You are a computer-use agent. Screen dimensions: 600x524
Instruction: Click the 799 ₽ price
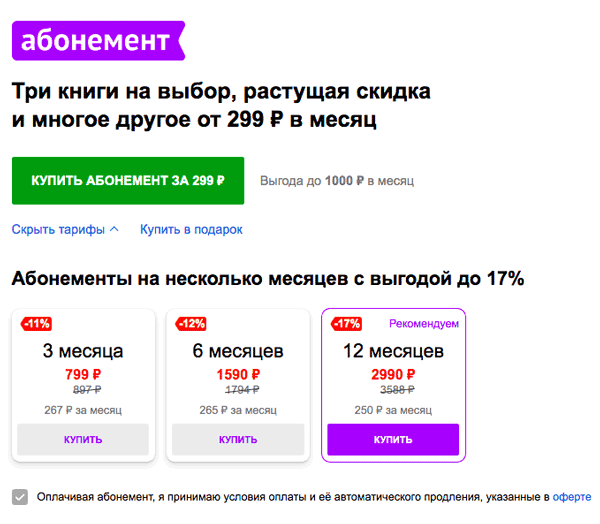tap(83, 374)
